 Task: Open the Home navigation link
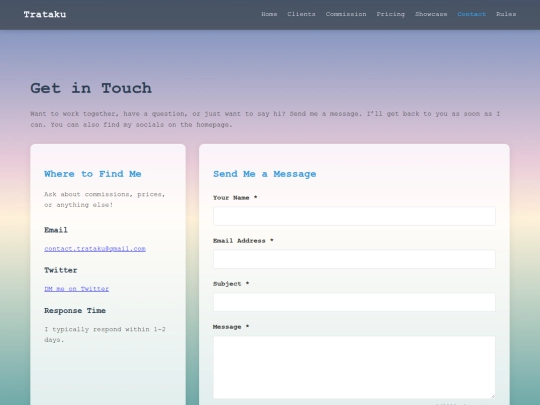[269, 14]
